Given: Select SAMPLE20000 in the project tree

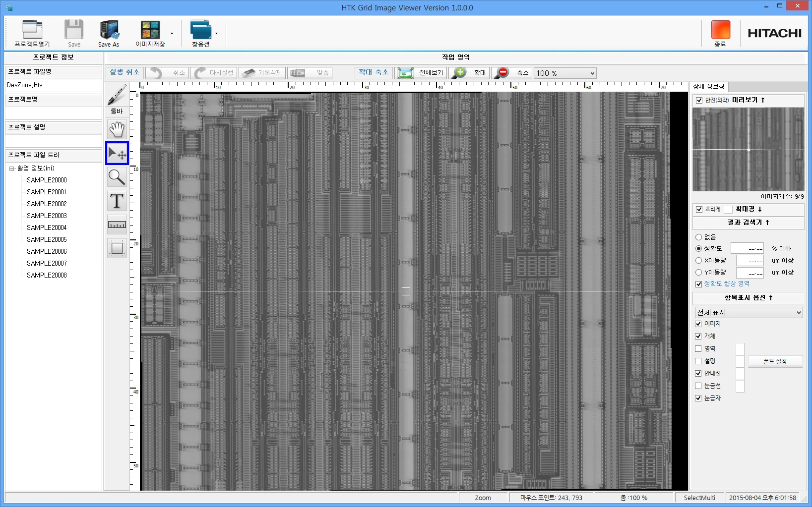Looking at the screenshot, I should (47, 180).
